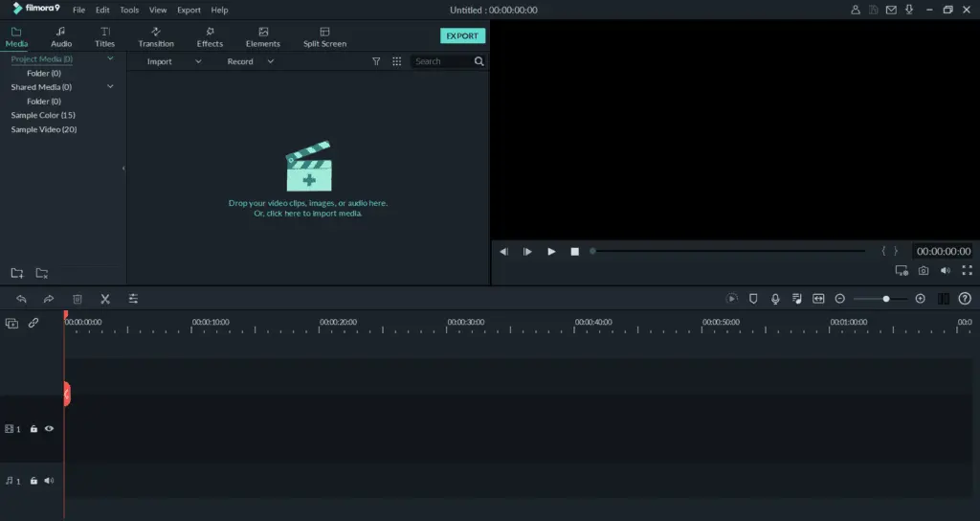The image size is (980, 521).
Task: Open the timeline help question icon
Action: click(965, 299)
